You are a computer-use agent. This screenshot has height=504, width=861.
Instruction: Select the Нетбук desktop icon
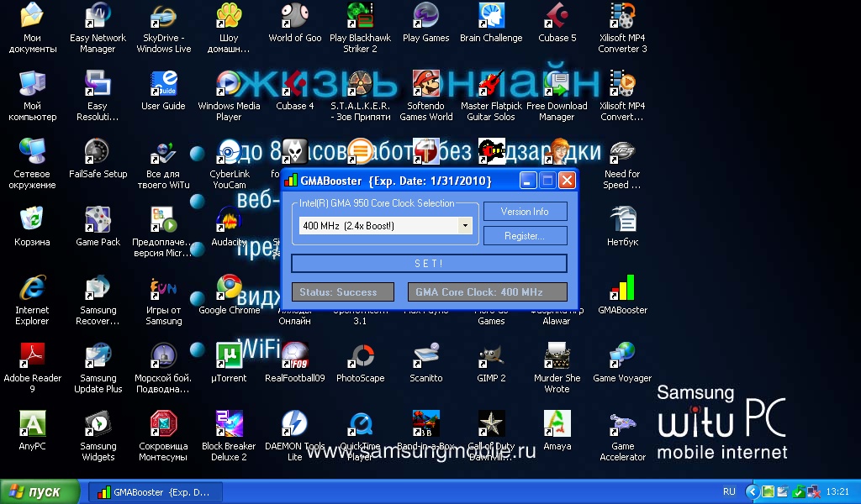tap(623, 219)
